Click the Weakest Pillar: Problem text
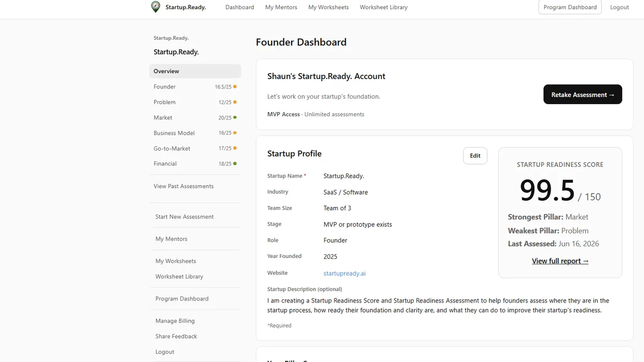This screenshot has height=362, width=644. (x=548, y=231)
